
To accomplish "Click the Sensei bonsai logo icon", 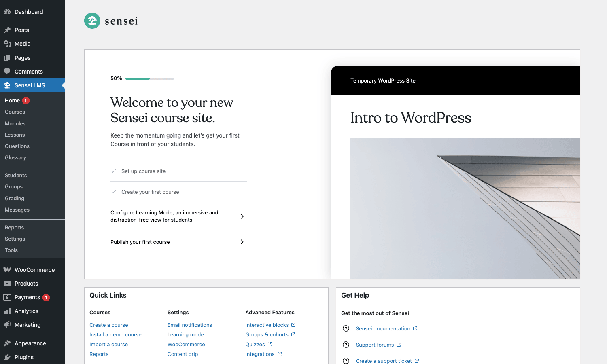I will coord(92,21).
